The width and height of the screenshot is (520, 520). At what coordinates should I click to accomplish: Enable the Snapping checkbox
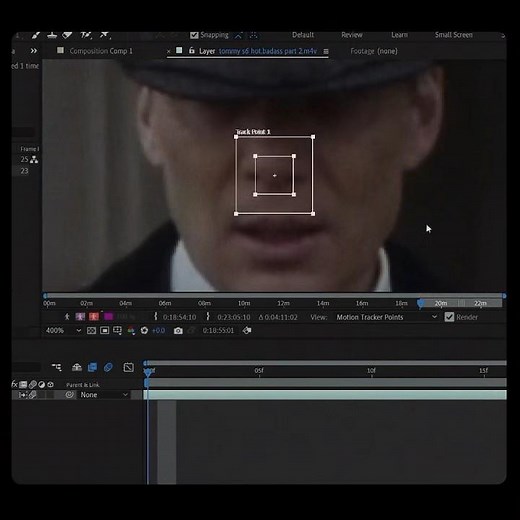(194, 35)
